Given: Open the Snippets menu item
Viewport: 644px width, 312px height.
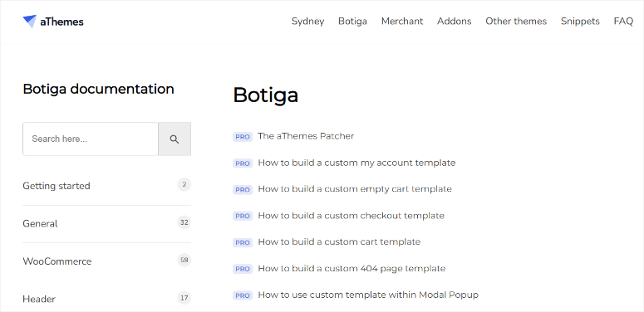Looking at the screenshot, I should pos(580,22).
